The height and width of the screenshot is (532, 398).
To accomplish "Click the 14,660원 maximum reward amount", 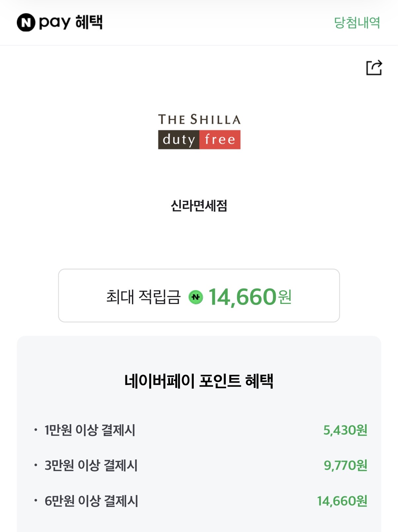I will tap(250, 297).
